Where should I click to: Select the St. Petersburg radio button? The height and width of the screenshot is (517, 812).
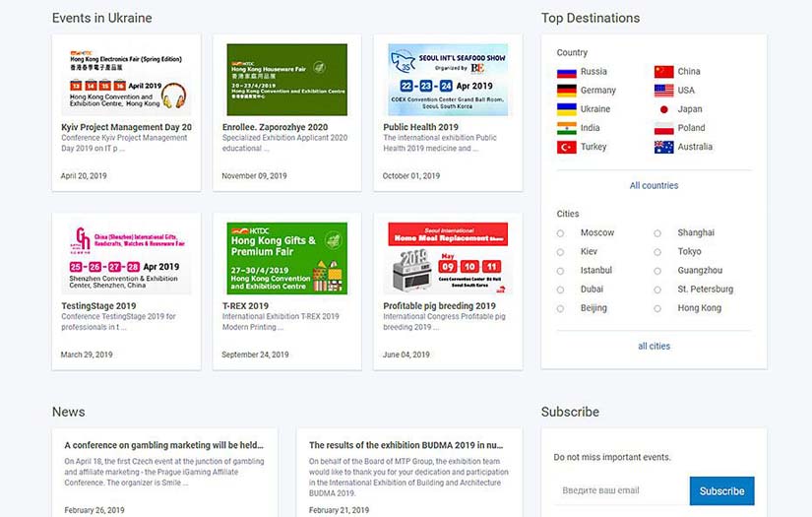[x=657, y=291]
